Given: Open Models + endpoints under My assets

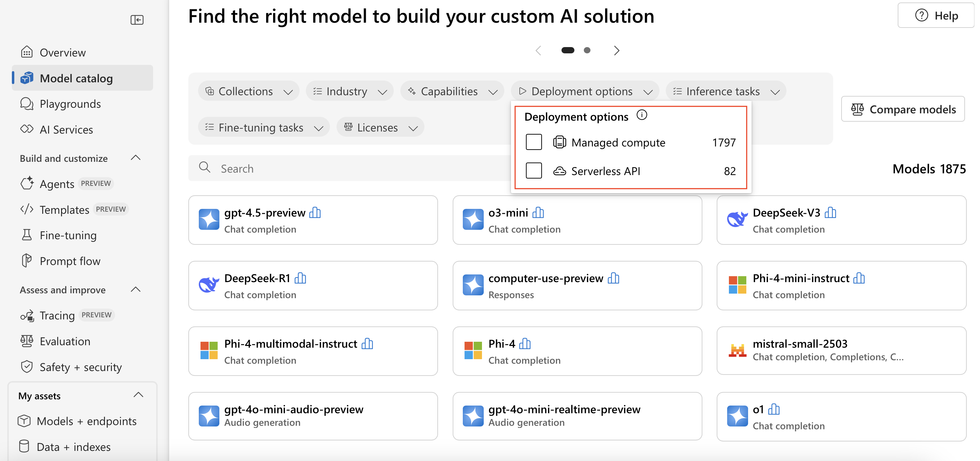Looking at the screenshot, I should point(86,421).
